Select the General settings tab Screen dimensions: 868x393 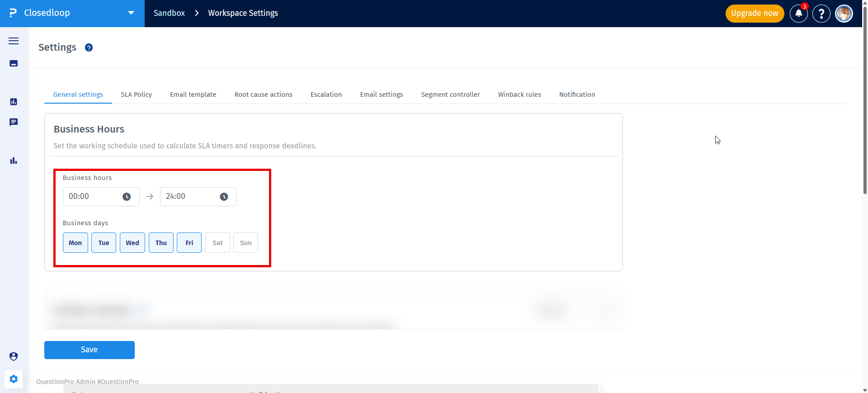[x=78, y=95]
